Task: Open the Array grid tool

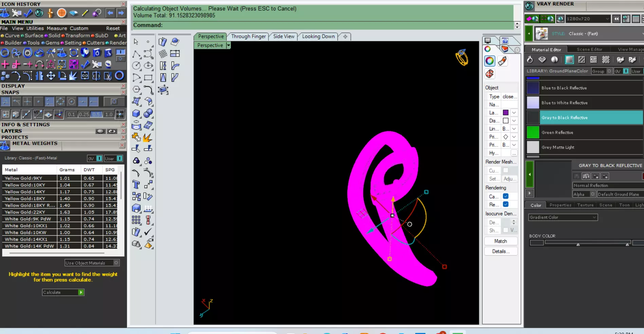Action: pyautogui.click(x=136, y=220)
